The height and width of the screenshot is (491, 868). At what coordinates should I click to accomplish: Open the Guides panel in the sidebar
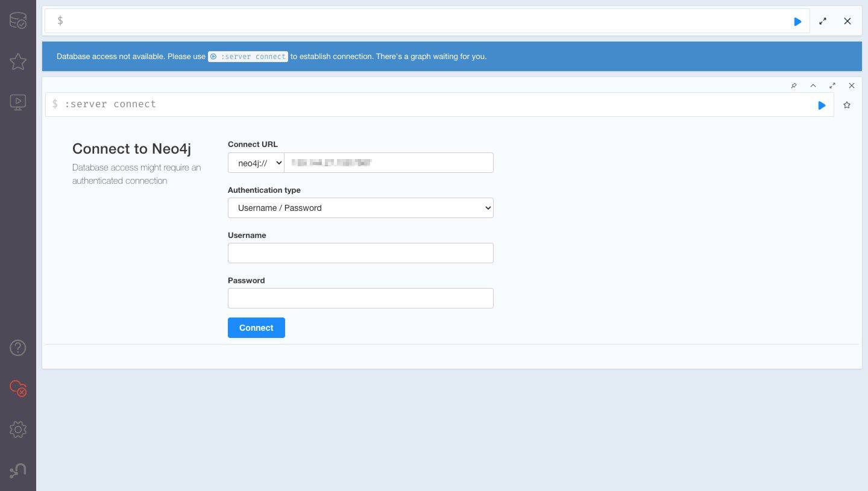[x=18, y=102]
